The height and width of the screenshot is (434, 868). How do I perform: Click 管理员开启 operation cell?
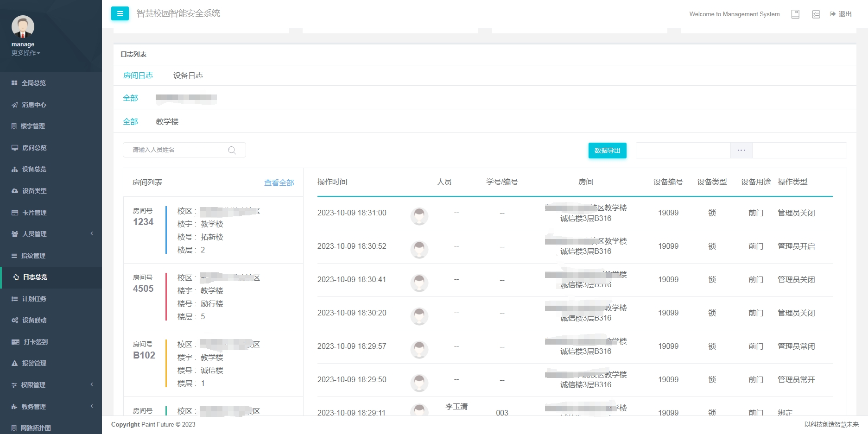click(x=796, y=246)
